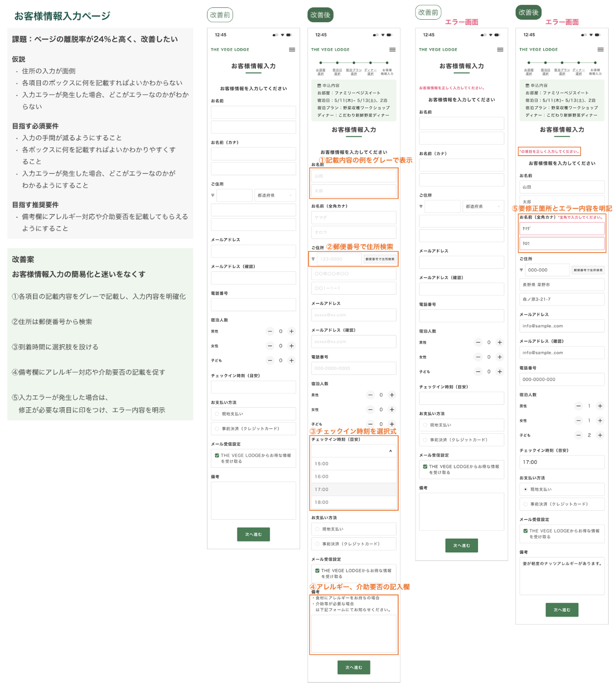Click phone number field showing 000-0000-000
The image size is (616, 690).
click(x=562, y=380)
